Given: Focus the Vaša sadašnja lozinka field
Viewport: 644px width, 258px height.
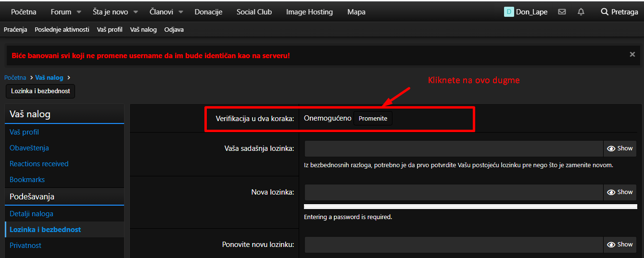Looking at the screenshot, I should point(454,148).
